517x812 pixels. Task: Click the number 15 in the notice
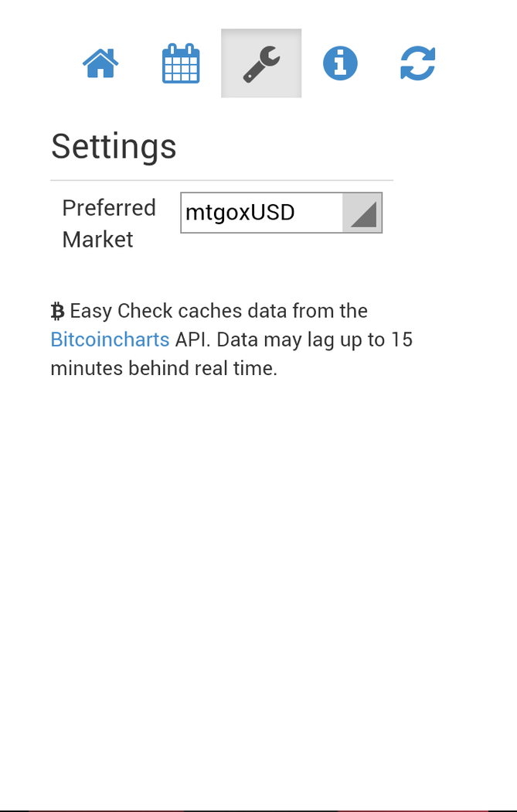(401, 339)
